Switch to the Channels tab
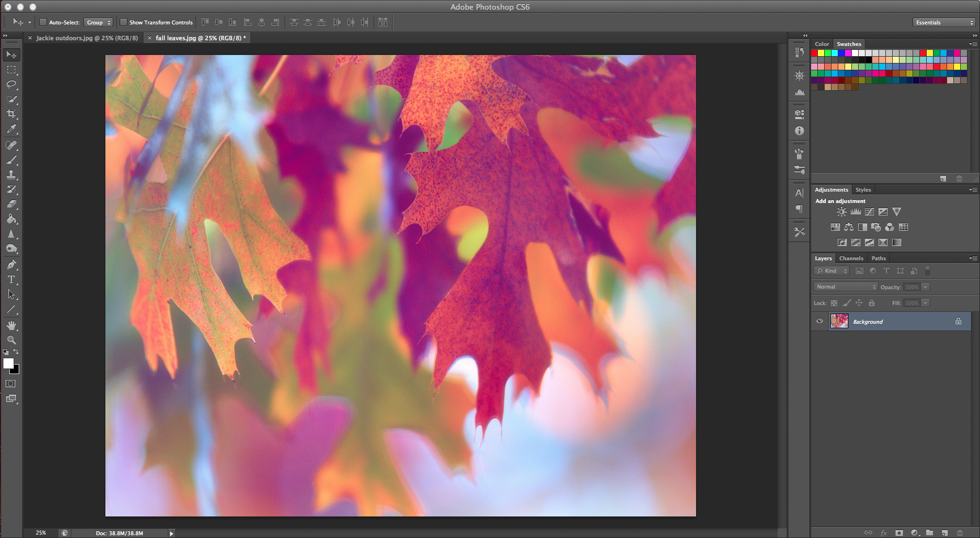 851,259
